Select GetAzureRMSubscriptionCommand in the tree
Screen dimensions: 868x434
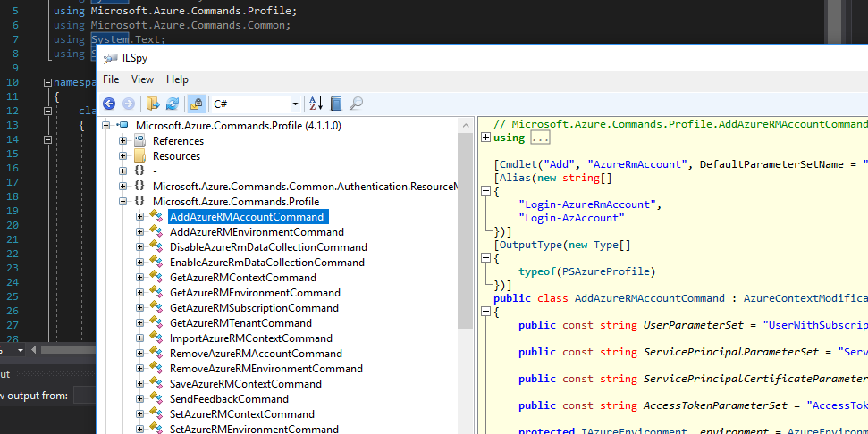(x=254, y=308)
